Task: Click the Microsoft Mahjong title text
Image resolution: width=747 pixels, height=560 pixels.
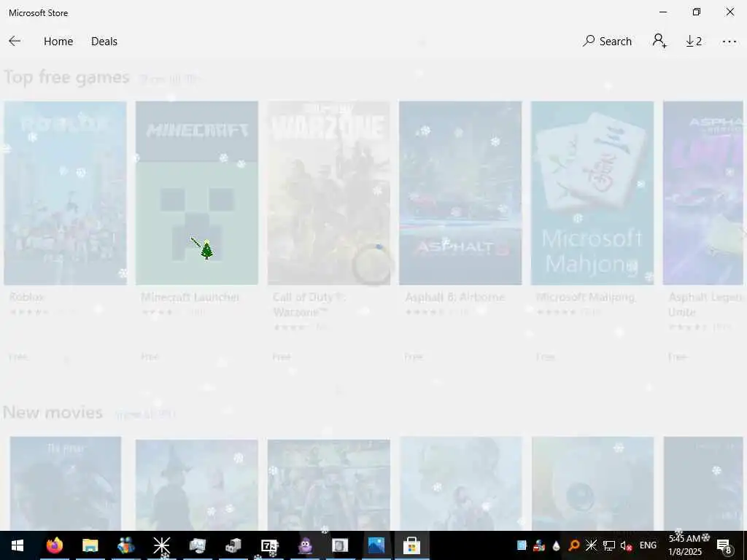Action: tap(586, 297)
